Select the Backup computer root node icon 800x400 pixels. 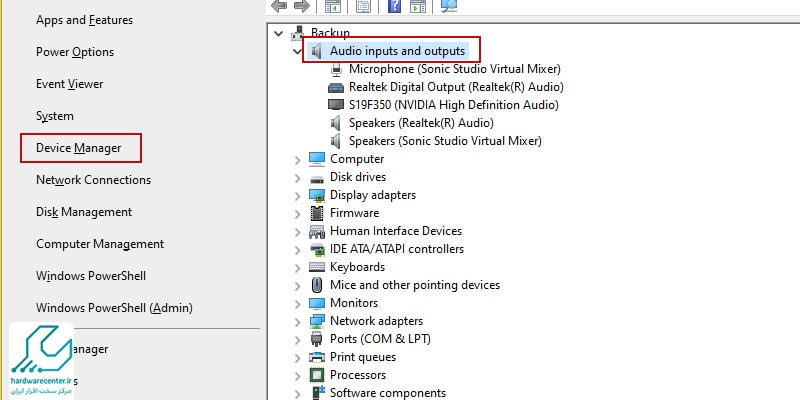coord(297,33)
